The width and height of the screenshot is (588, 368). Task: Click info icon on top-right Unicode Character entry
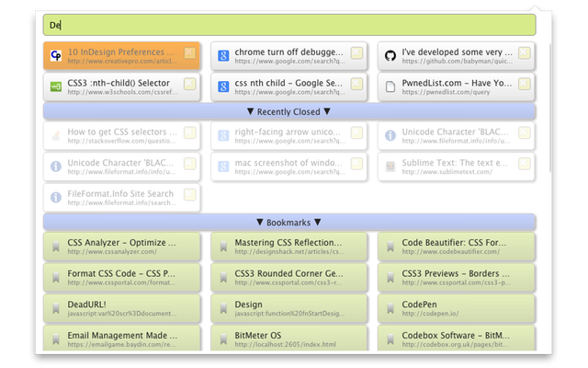click(x=390, y=135)
